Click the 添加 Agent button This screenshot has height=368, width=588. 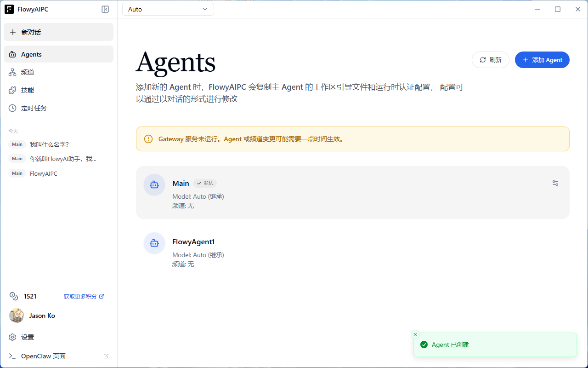[542, 60]
